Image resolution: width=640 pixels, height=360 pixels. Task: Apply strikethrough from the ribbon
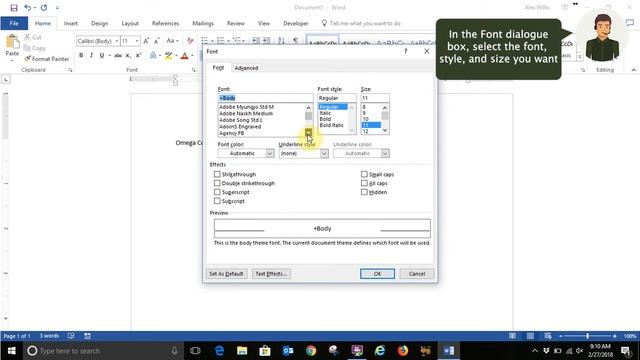click(118, 55)
